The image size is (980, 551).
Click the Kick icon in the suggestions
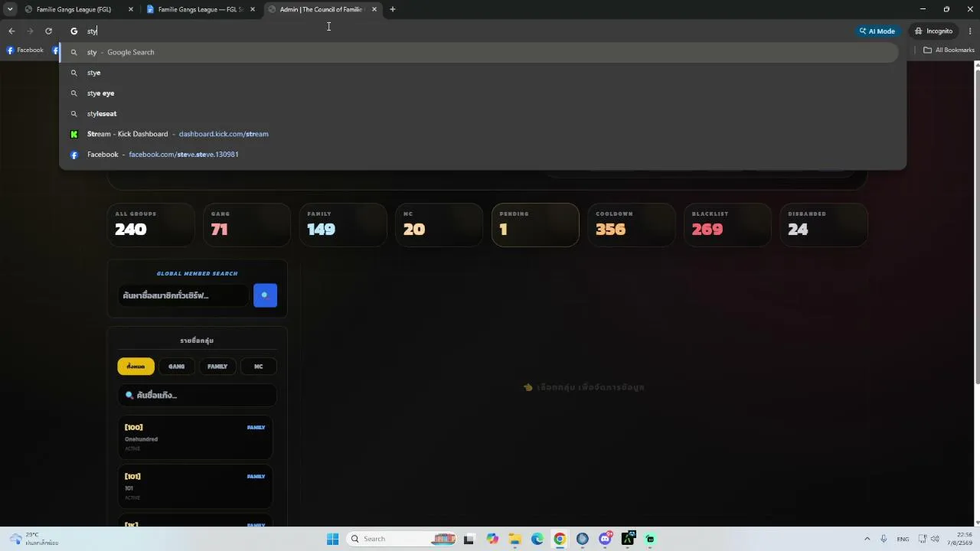click(x=74, y=134)
